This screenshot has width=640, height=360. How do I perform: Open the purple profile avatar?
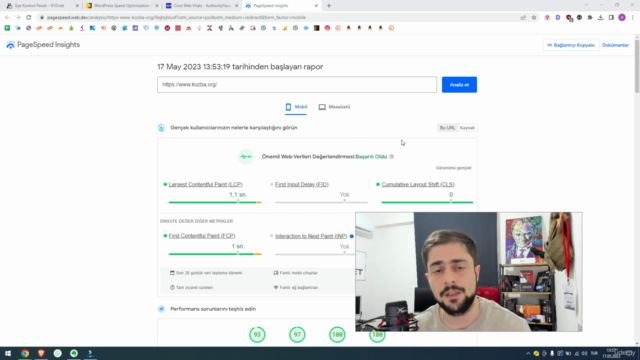pos(622,18)
